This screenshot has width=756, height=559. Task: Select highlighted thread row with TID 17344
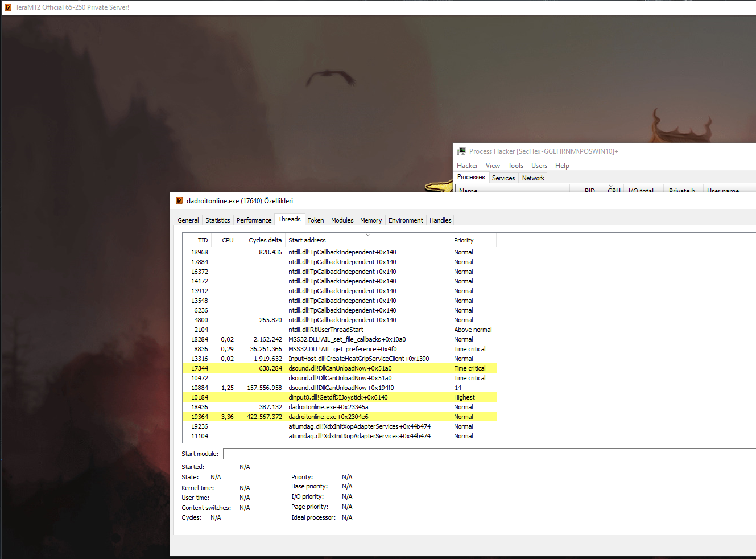(340, 368)
